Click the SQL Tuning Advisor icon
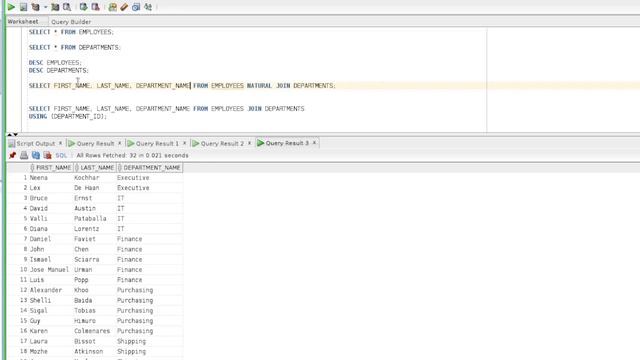 tap(67, 7)
